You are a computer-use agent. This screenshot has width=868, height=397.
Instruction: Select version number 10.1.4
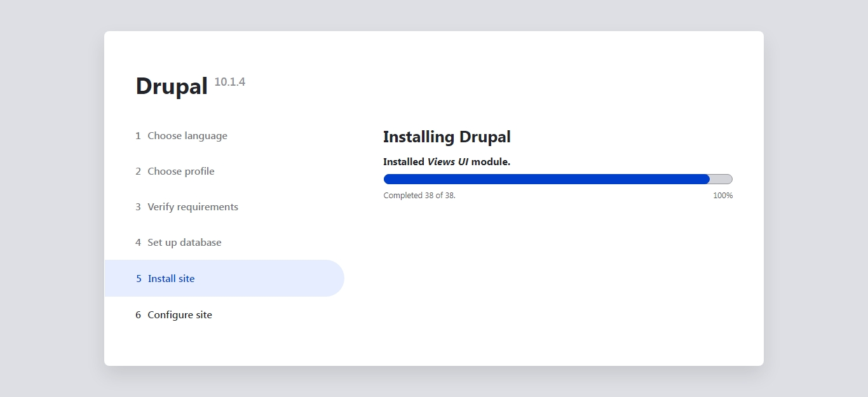(229, 81)
